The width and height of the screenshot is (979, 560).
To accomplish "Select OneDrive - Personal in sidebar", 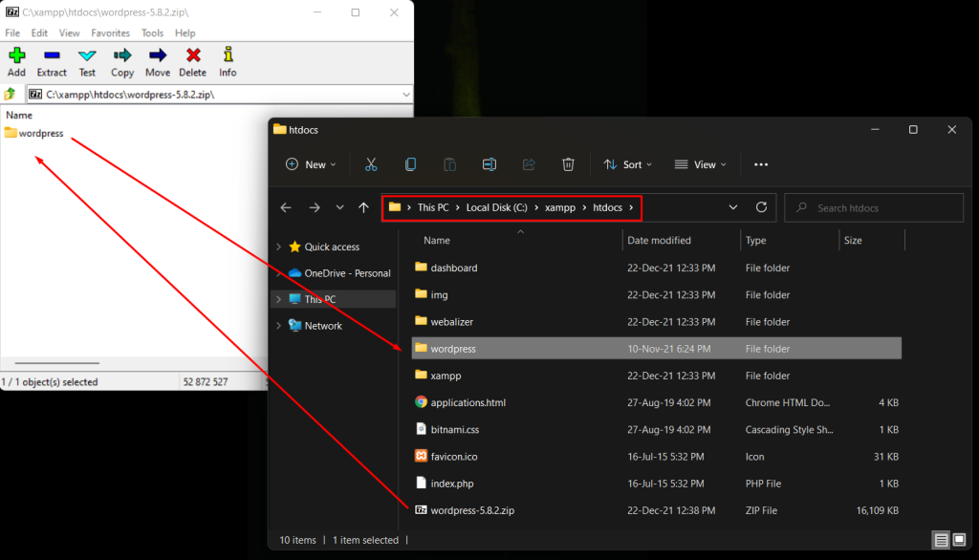I will pos(339,272).
